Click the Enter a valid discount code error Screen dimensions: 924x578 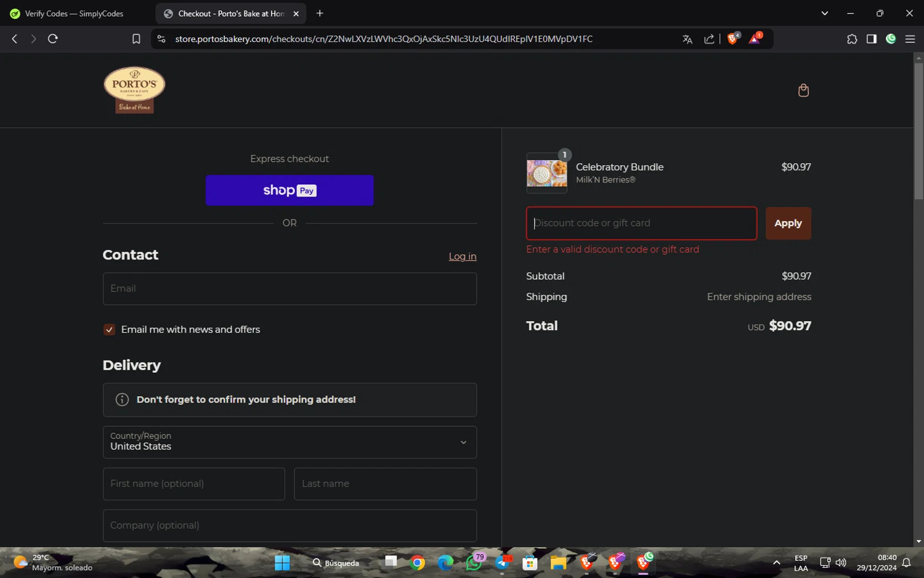pyautogui.click(x=612, y=250)
